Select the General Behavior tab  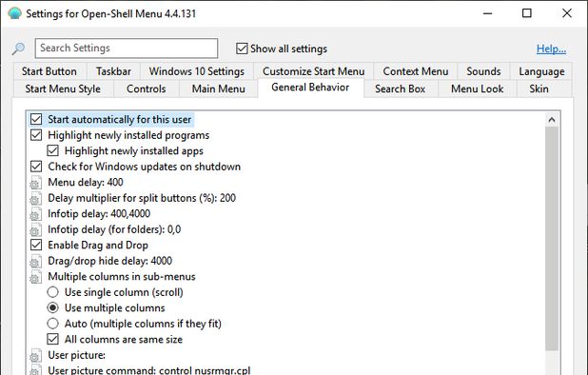pos(310,88)
